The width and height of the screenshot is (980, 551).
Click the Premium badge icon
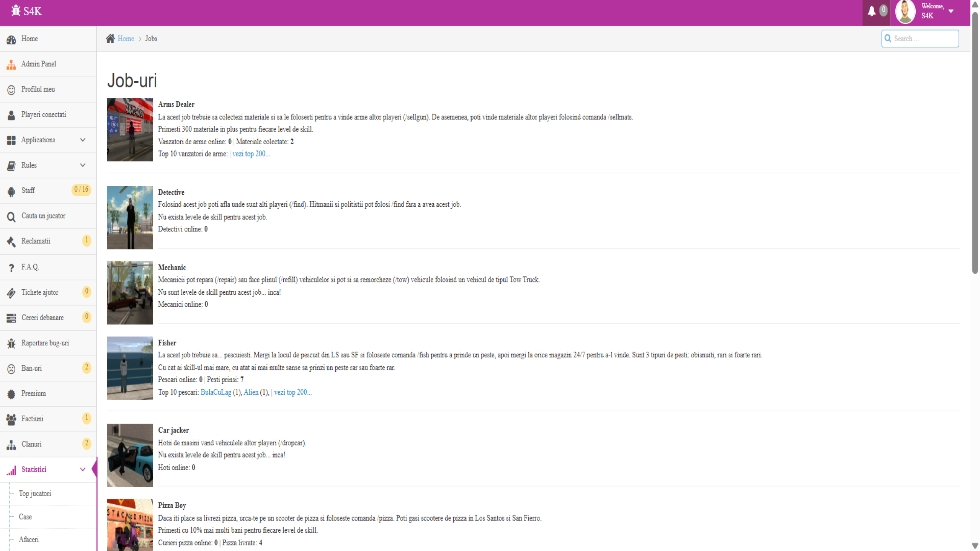tap(11, 394)
